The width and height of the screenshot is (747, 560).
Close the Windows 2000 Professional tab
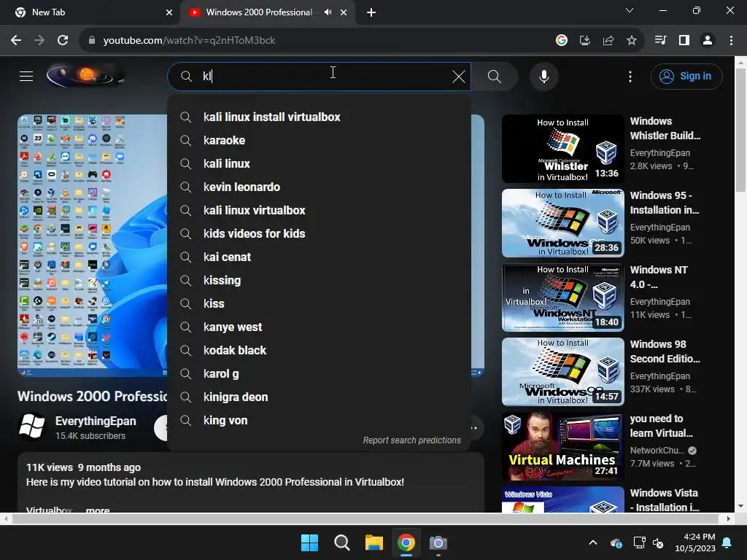click(x=344, y=12)
